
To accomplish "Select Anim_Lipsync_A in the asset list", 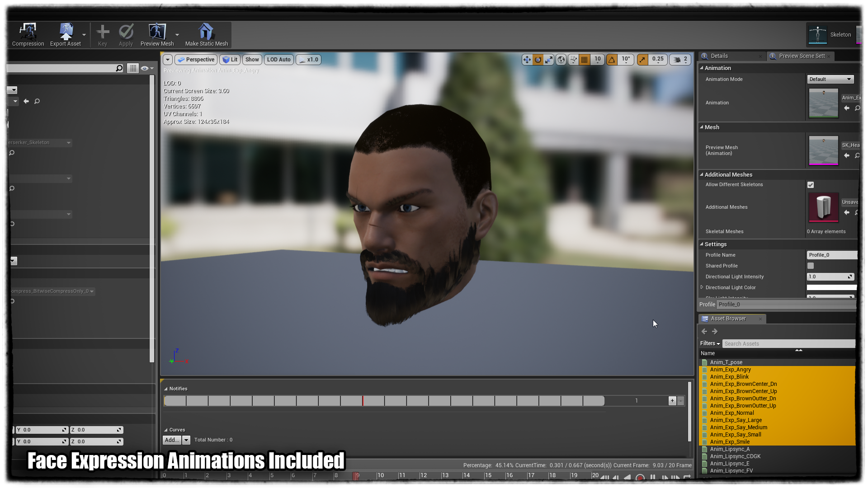I will point(730,449).
